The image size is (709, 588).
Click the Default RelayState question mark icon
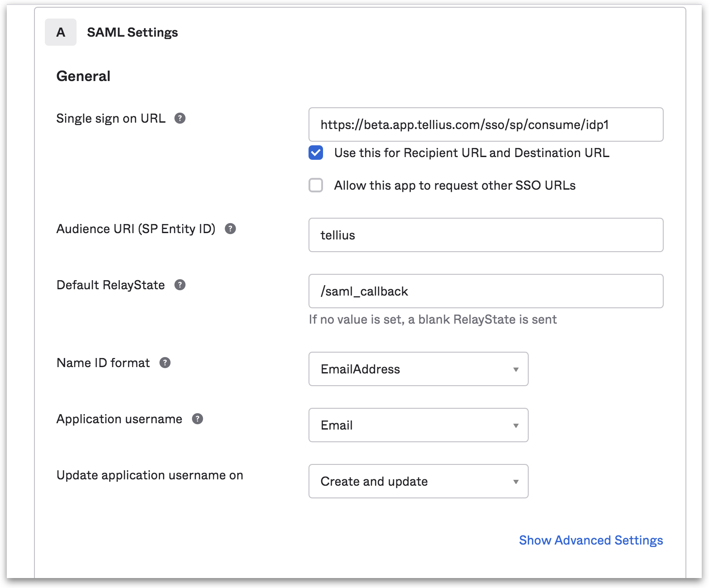click(180, 285)
